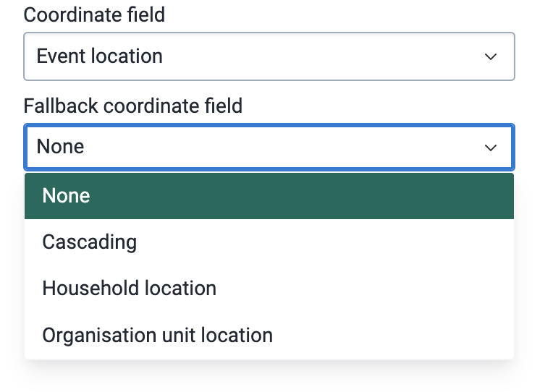Set fallback to Cascading
This screenshot has height=392, width=553.
269,242
